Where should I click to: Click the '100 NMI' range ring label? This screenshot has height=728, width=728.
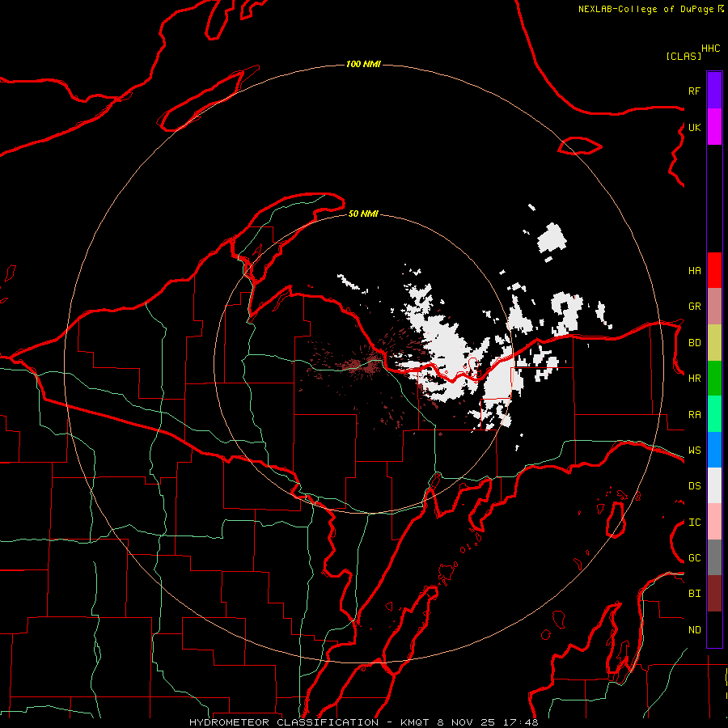363,64
